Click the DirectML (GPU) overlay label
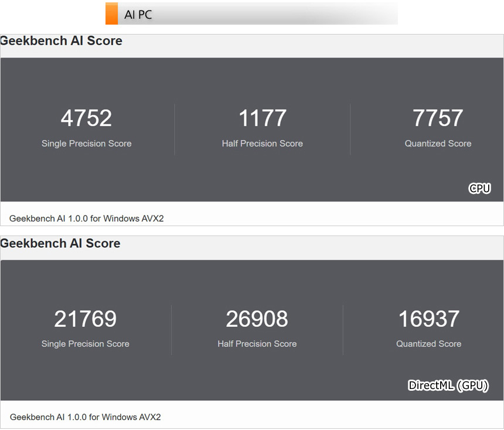 pos(448,385)
